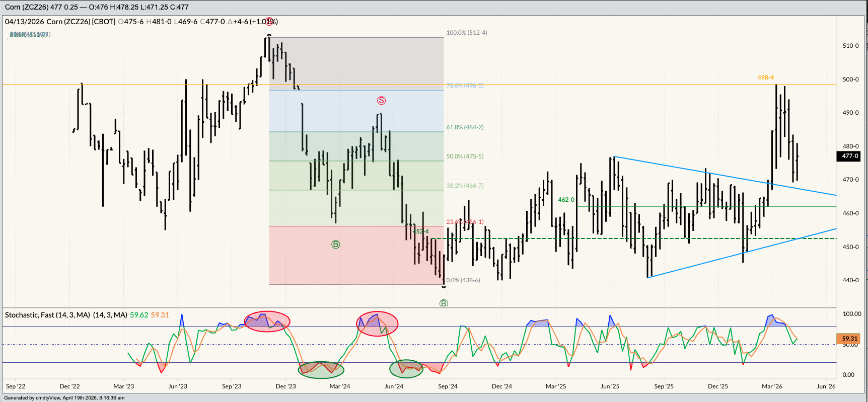Select the 50.0% (475-5) retracement label
The height and width of the screenshot is (402, 868).
pyautogui.click(x=465, y=156)
